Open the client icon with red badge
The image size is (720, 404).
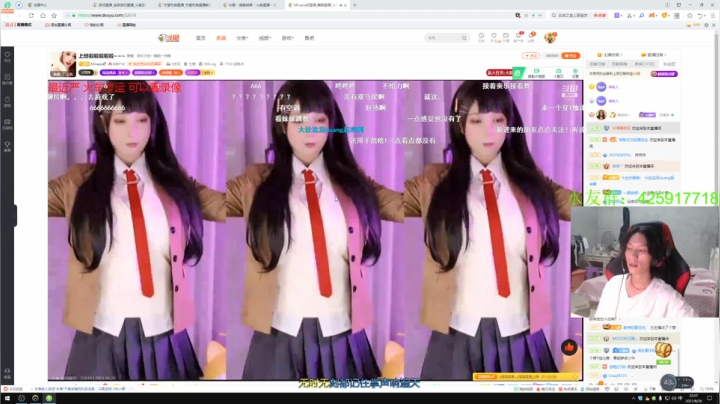tap(518, 37)
